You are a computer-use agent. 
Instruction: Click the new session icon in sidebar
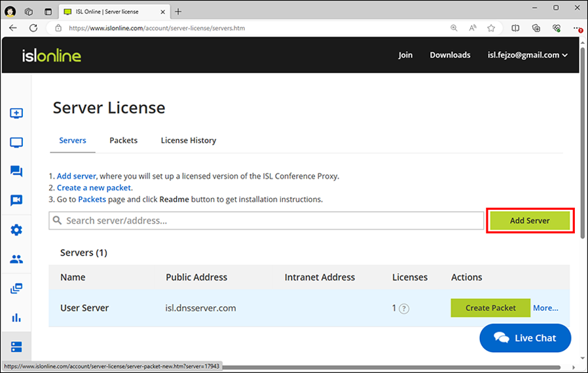pos(16,113)
